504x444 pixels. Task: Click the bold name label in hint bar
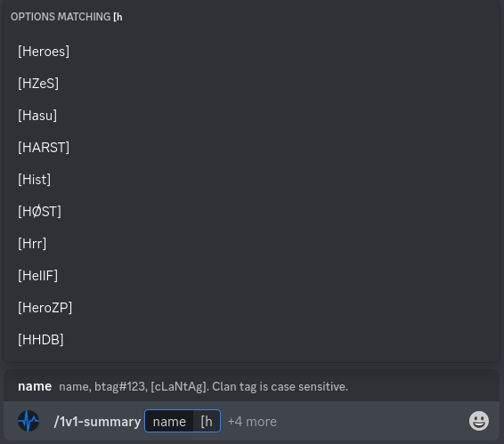point(35,386)
